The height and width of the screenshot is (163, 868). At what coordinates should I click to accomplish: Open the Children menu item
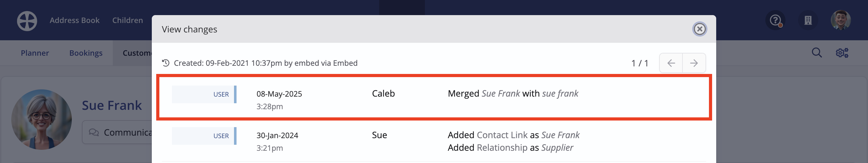pyautogui.click(x=127, y=20)
